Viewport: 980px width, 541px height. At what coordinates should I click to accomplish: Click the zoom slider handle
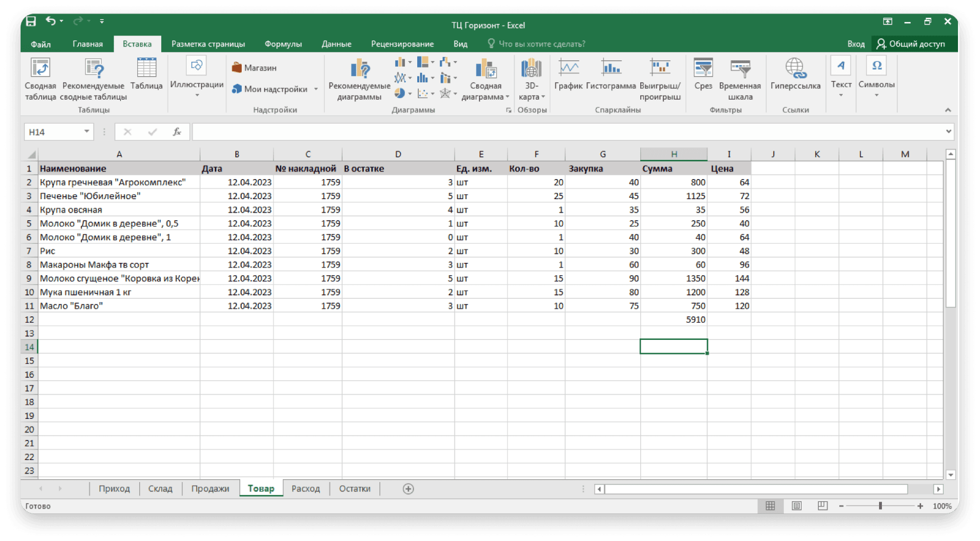pos(880,506)
